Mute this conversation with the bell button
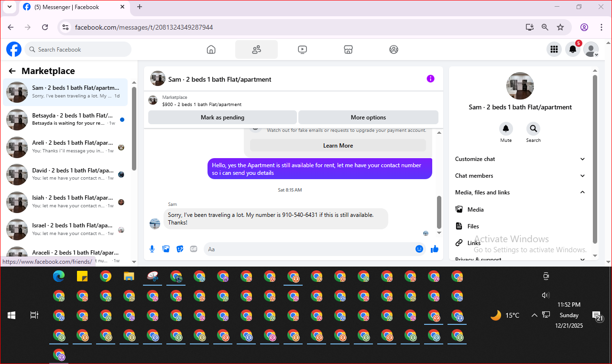The height and width of the screenshot is (364, 612). [x=506, y=128]
